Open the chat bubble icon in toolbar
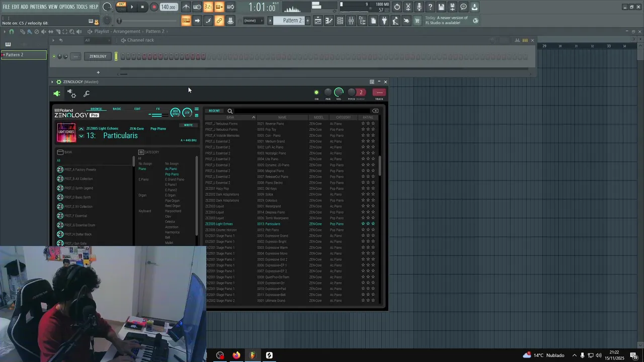 (463, 7)
